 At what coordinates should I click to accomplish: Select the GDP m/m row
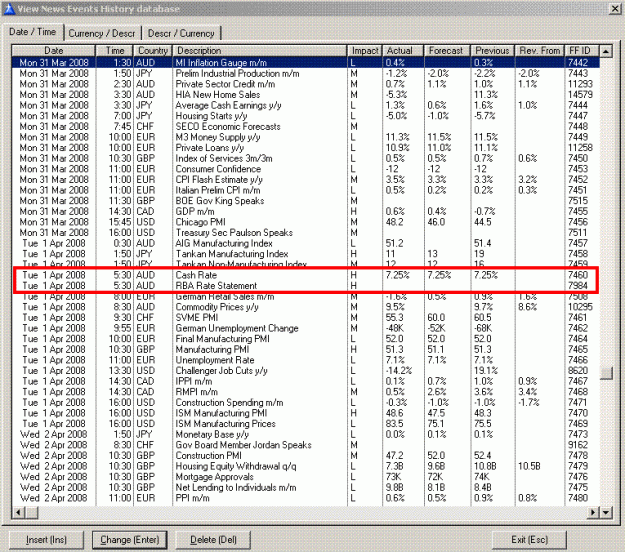[305, 211]
